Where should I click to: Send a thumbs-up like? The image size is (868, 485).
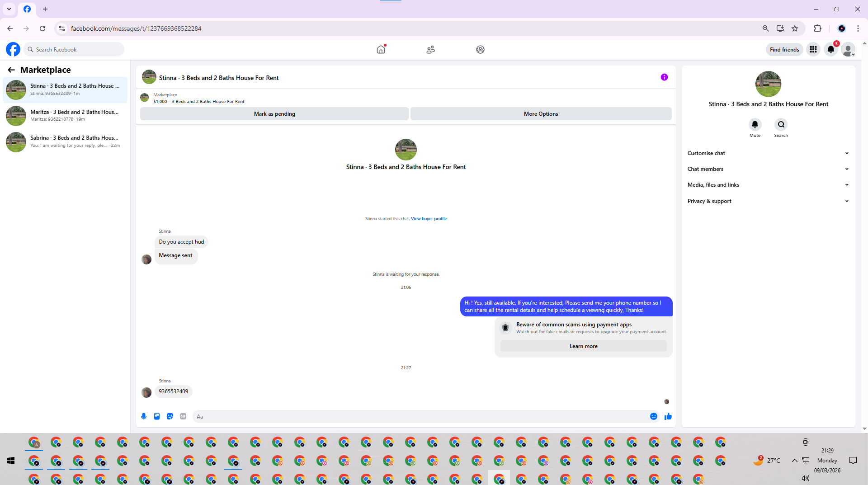click(x=668, y=416)
